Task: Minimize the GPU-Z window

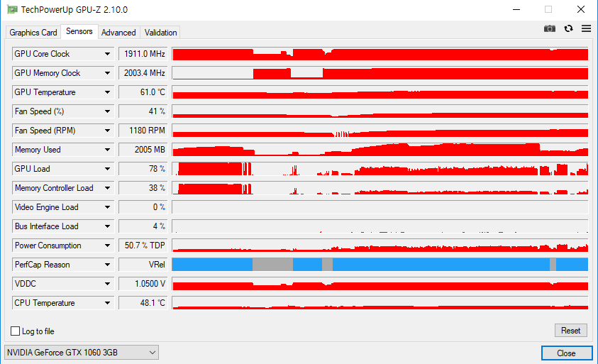Action: [516, 9]
